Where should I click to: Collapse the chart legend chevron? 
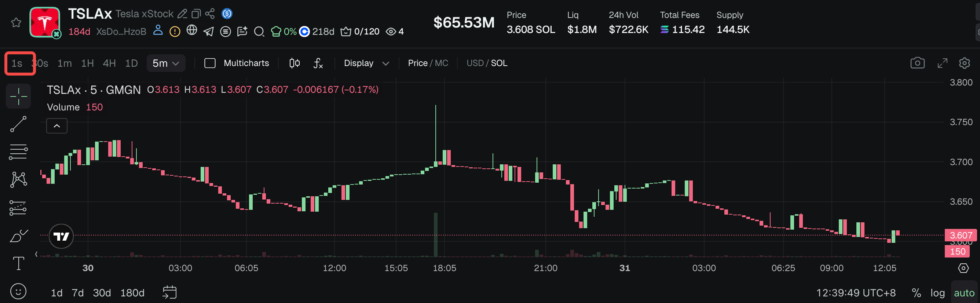point(57,126)
